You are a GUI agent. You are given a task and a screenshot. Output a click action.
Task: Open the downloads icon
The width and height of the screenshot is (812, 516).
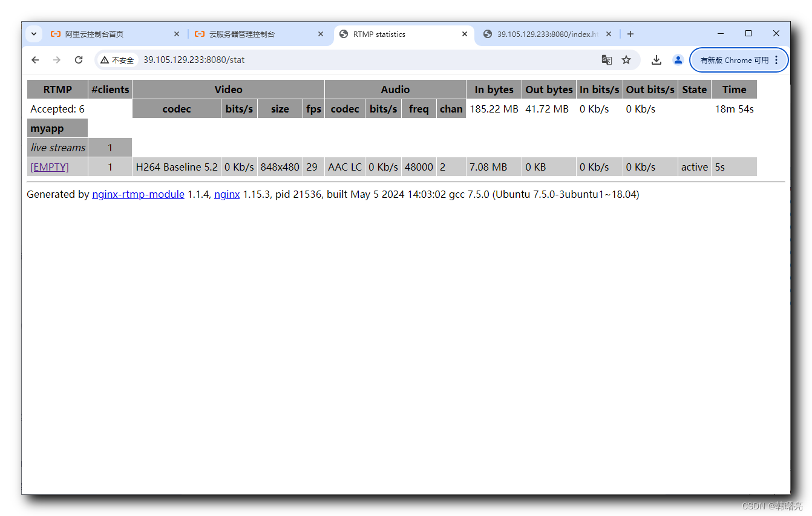click(656, 60)
